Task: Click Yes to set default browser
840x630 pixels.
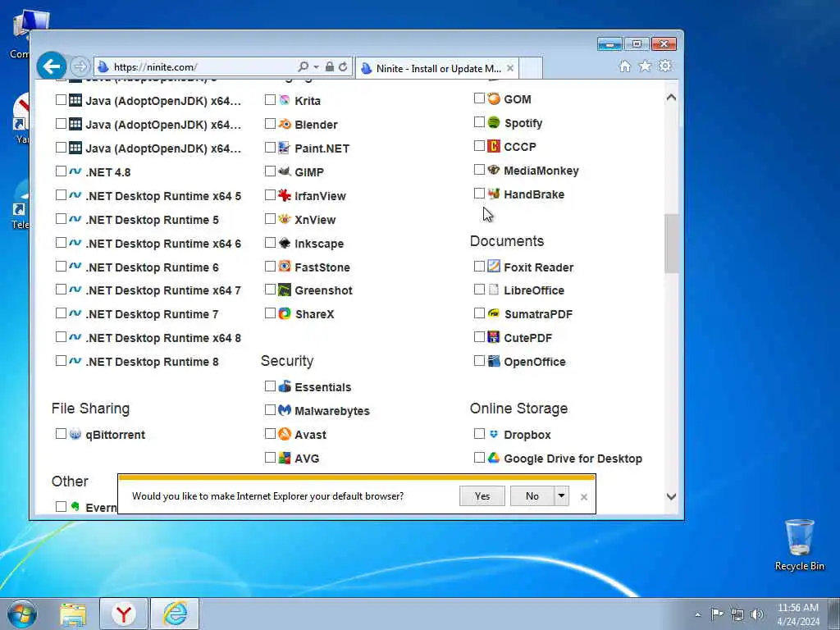Action: [x=482, y=496]
